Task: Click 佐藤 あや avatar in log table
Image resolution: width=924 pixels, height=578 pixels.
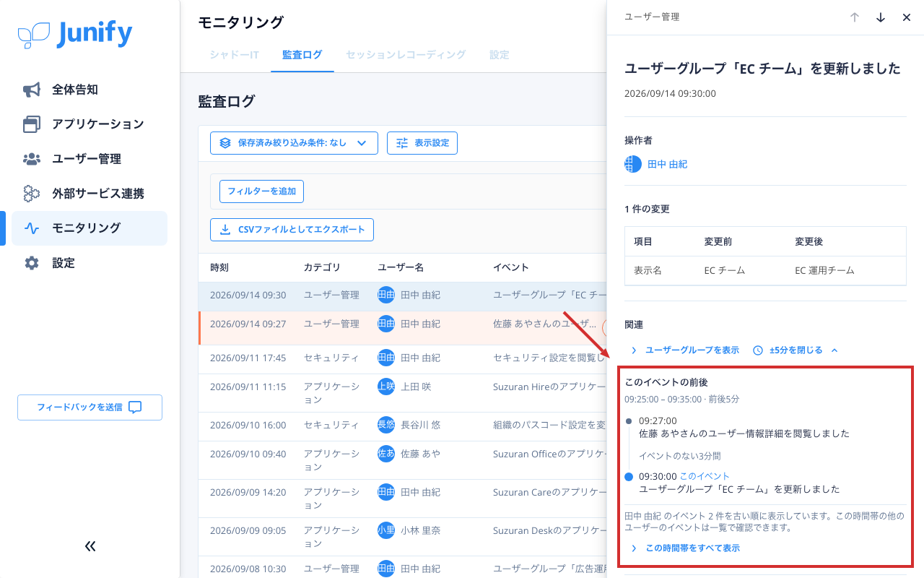Action: 386,454
